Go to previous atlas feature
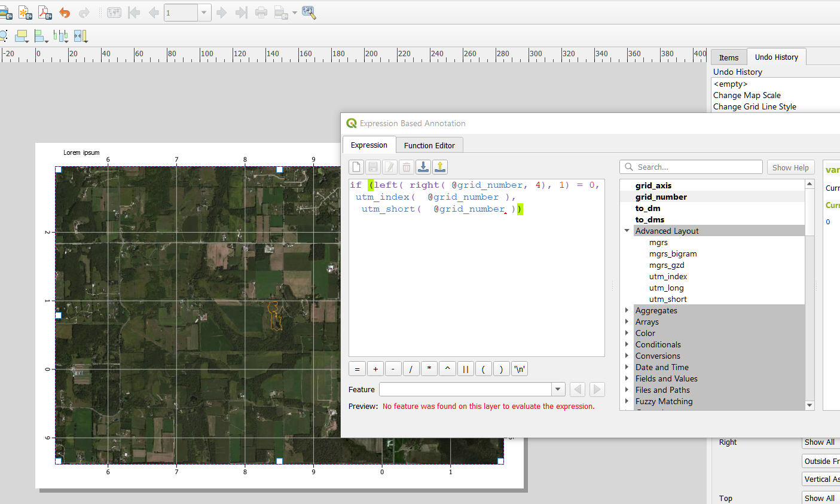 pyautogui.click(x=154, y=13)
